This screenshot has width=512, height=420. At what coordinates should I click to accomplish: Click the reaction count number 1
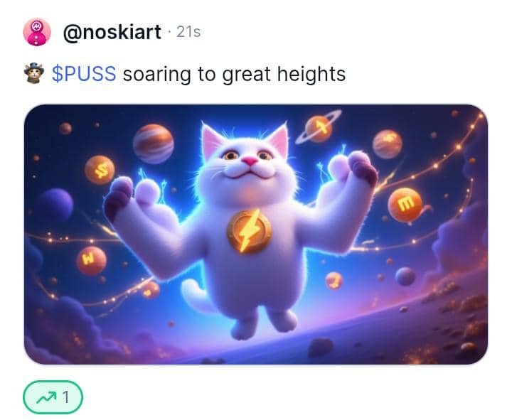66,397
